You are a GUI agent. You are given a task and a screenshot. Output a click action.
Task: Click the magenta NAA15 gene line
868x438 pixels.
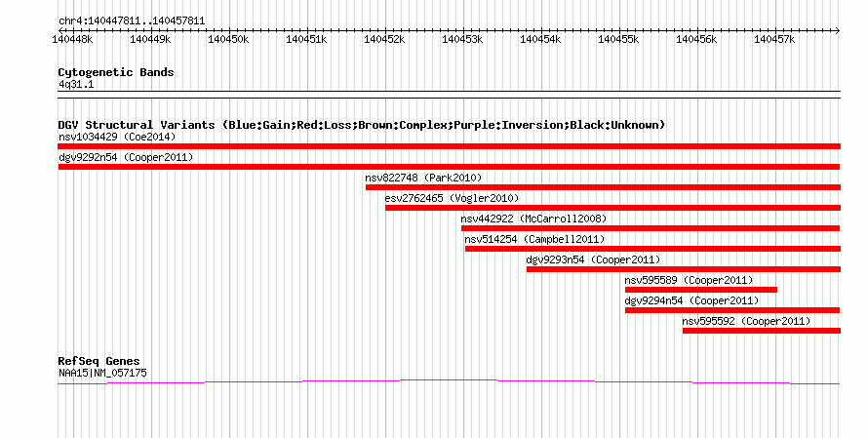[449, 381]
